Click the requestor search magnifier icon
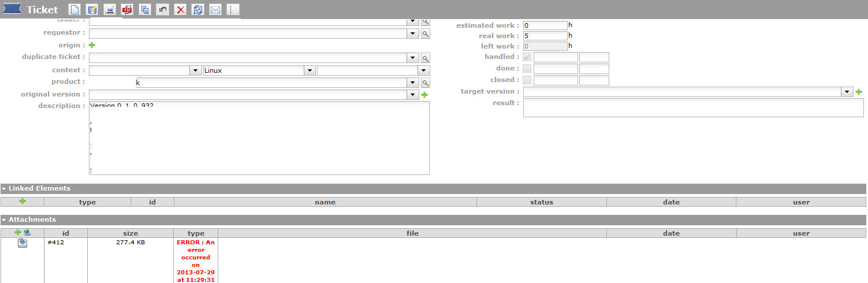This screenshot has height=283, width=868. tap(425, 34)
